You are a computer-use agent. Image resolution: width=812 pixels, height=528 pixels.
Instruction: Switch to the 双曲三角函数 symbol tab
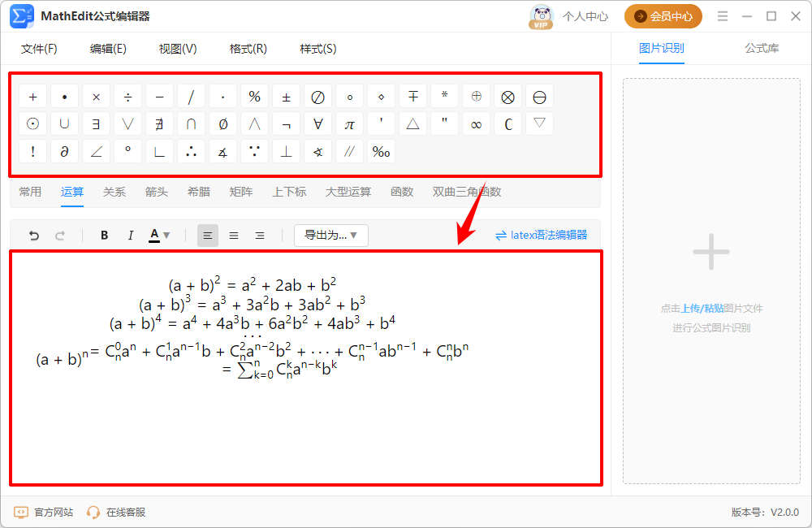(x=467, y=192)
